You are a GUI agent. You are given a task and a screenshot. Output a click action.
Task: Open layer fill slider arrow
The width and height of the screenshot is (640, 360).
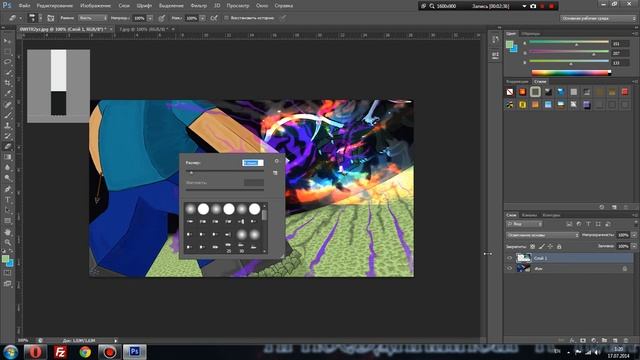tap(634, 246)
